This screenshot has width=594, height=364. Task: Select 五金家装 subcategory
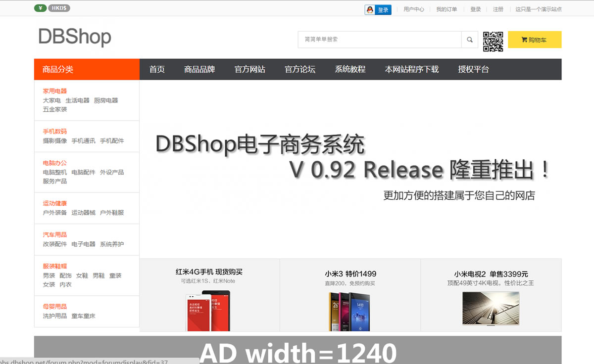coord(55,109)
